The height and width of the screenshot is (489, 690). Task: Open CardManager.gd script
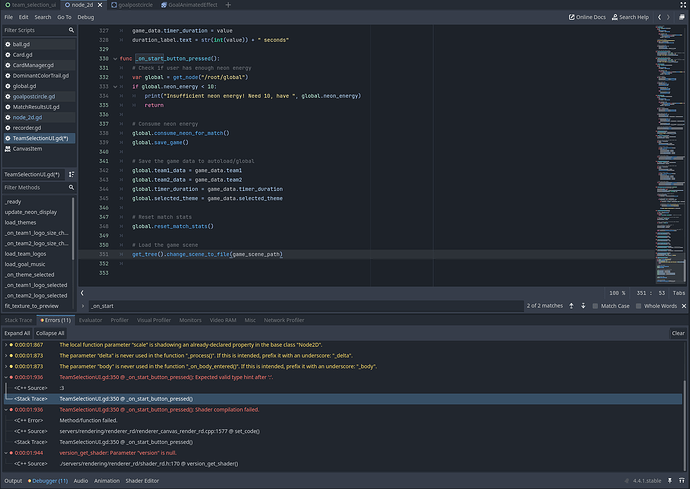point(39,65)
